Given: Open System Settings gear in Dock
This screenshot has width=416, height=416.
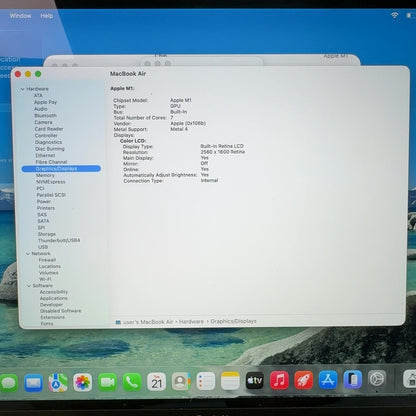Looking at the screenshot, I should click(377, 379).
